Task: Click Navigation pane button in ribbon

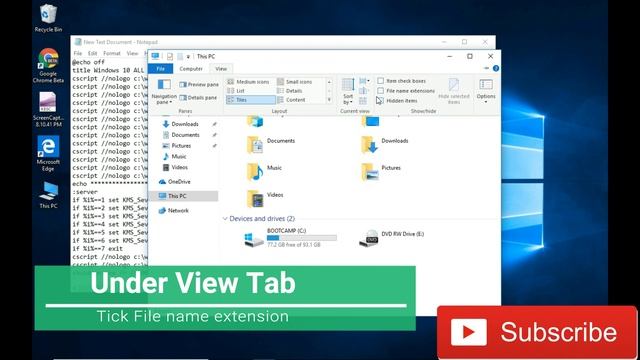Action: click(x=164, y=91)
